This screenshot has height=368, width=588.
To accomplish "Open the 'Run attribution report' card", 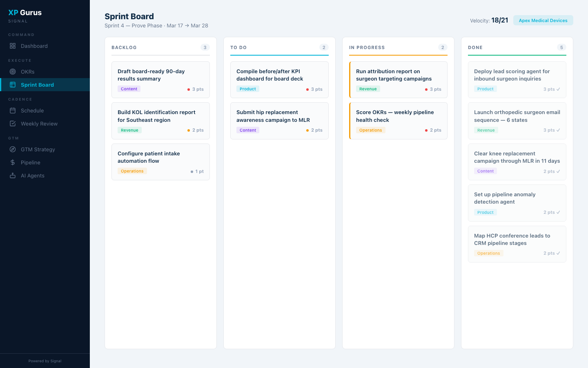I will tap(398, 80).
